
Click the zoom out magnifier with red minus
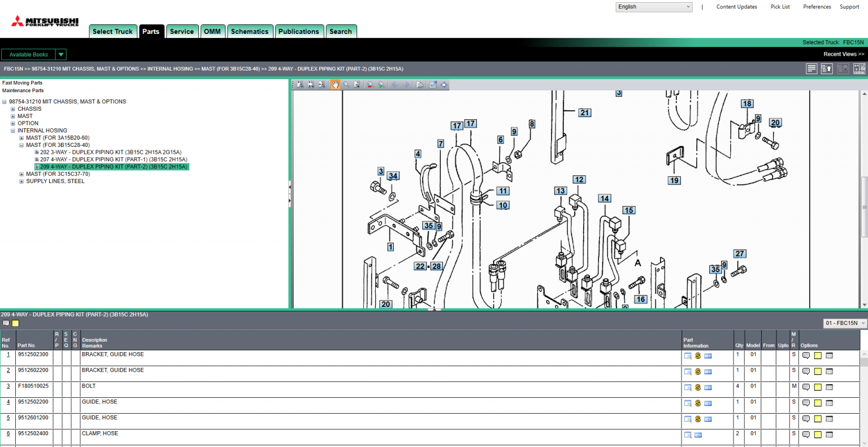(x=370, y=85)
